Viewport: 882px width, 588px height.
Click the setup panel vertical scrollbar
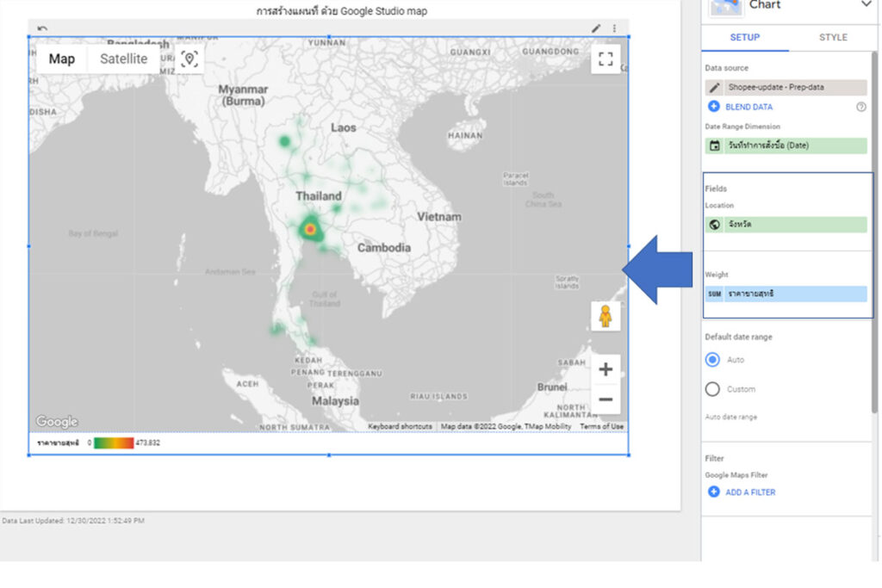tap(874, 232)
